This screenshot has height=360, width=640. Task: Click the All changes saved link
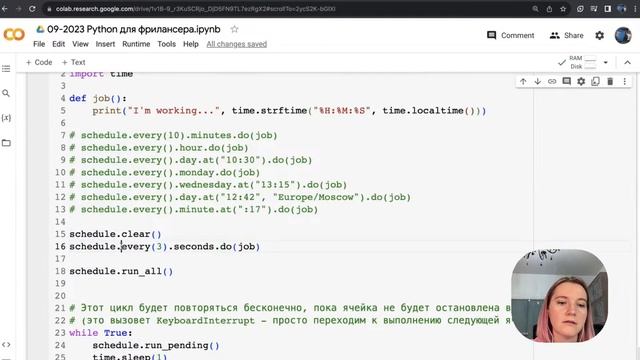[x=236, y=44]
